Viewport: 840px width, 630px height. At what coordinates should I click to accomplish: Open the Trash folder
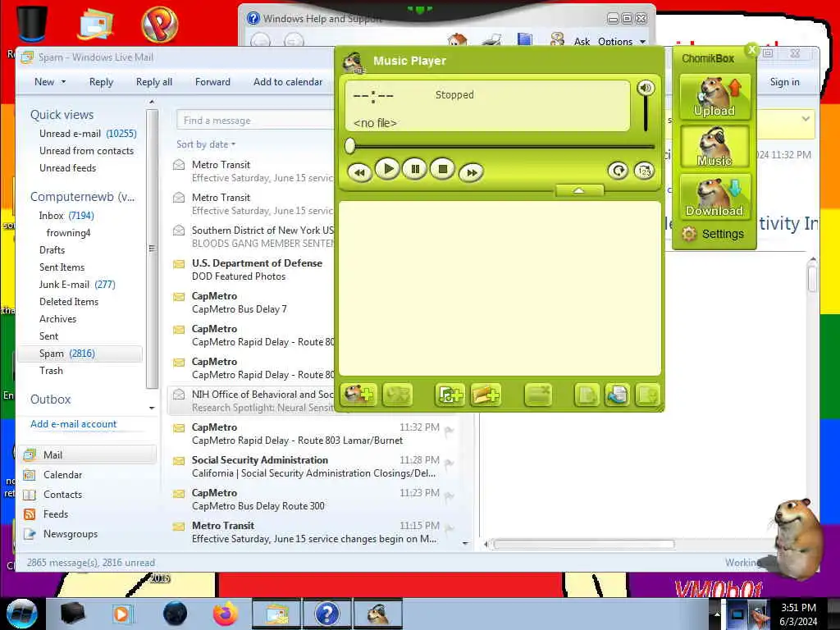coord(51,371)
